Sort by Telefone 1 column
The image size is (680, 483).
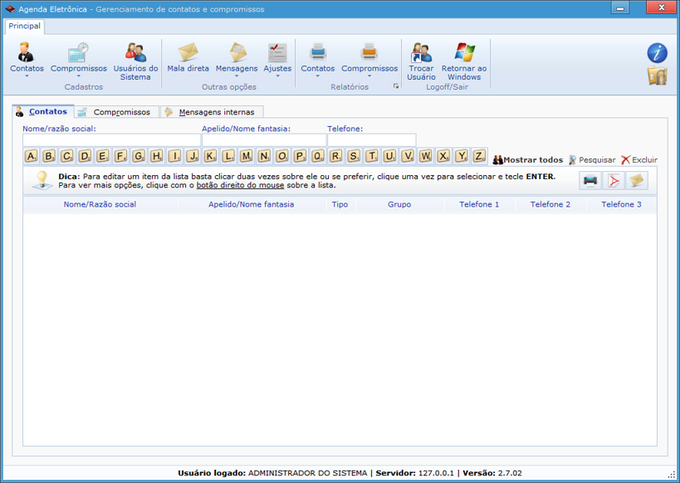(x=479, y=205)
